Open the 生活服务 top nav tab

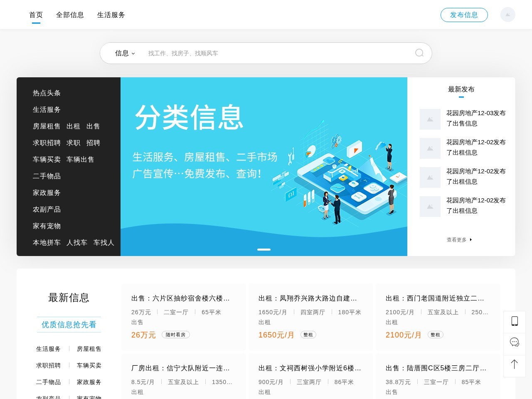(111, 15)
